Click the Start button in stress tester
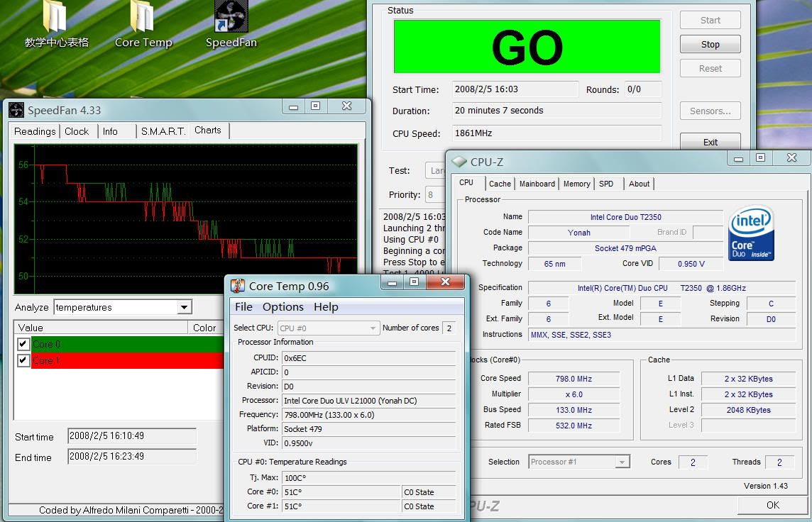Image resolution: width=812 pixels, height=522 pixels. click(x=710, y=20)
